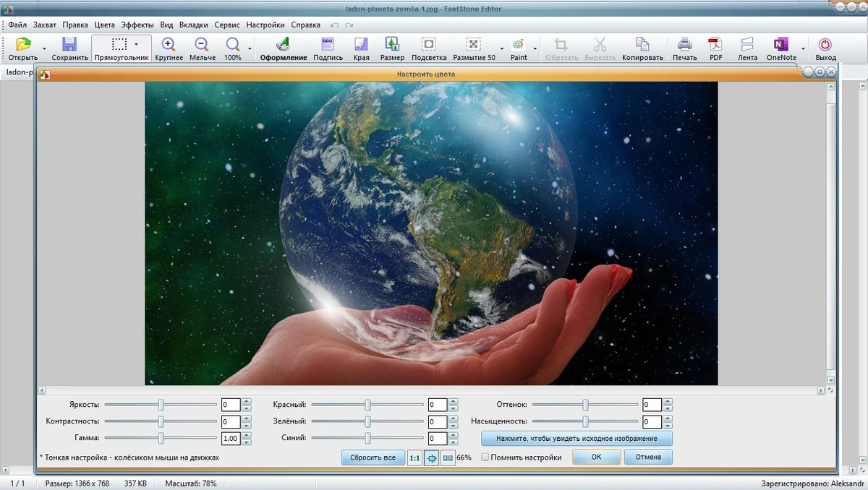Increase the Гамма value stepper
Image resolution: width=868 pixels, height=490 pixels.
247,435
